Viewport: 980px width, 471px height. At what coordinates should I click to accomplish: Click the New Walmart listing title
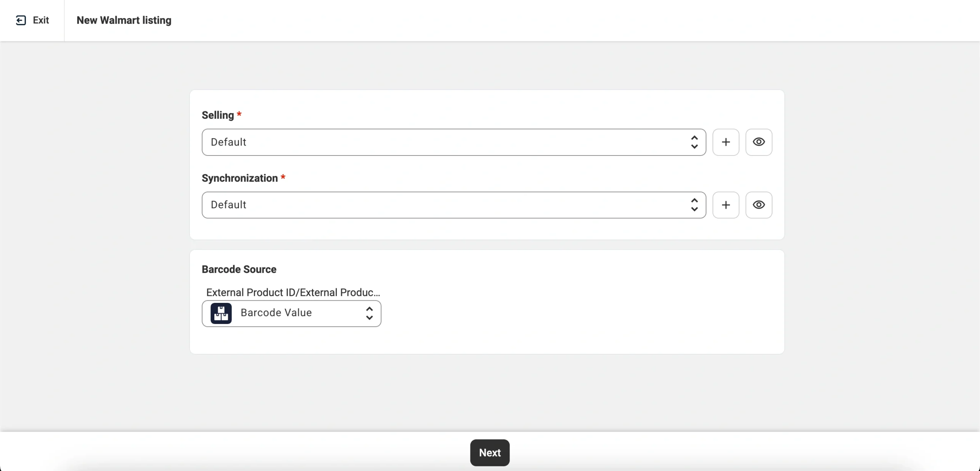(x=124, y=20)
